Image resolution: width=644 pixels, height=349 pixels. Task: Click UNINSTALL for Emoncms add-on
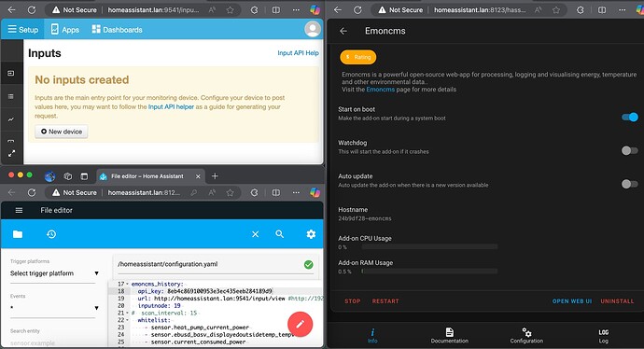pos(617,301)
